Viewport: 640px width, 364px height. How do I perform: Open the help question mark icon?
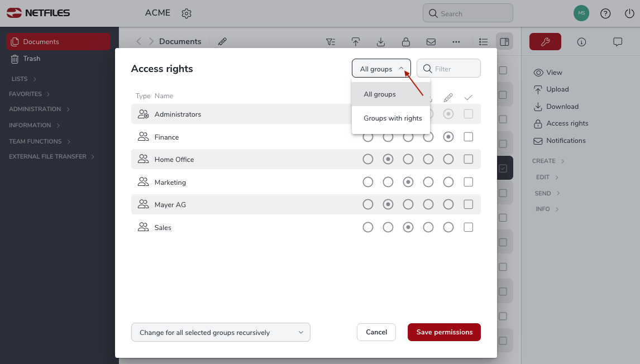tap(605, 13)
